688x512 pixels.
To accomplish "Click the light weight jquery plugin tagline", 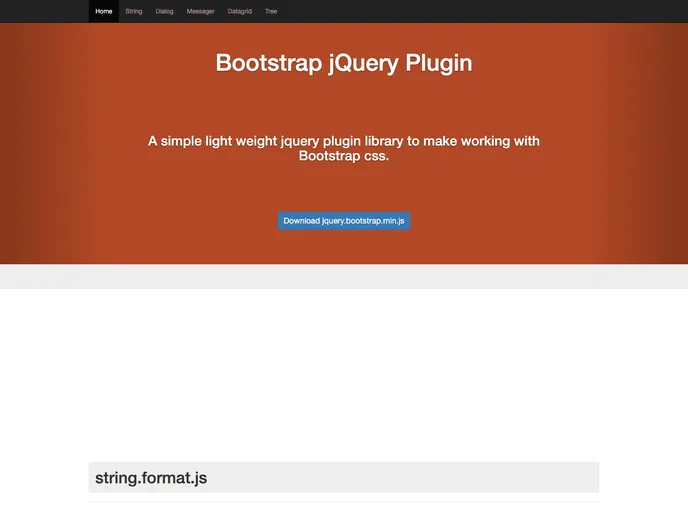I will pyautogui.click(x=344, y=148).
